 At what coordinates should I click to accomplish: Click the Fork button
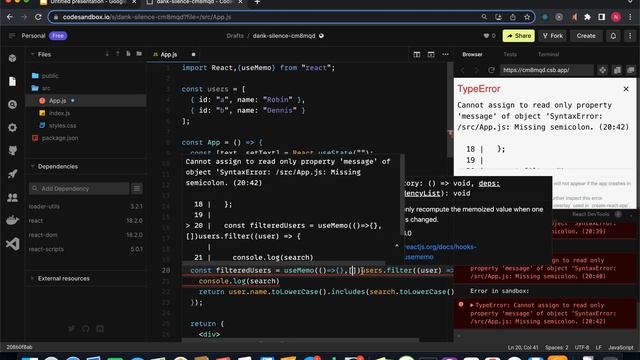point(553,36)
